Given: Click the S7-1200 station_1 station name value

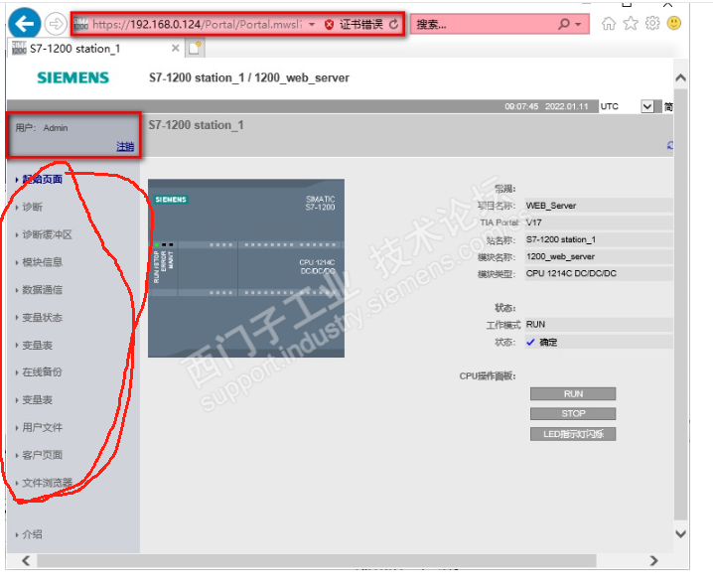Looking at the screenshot, I should [561, 239].
